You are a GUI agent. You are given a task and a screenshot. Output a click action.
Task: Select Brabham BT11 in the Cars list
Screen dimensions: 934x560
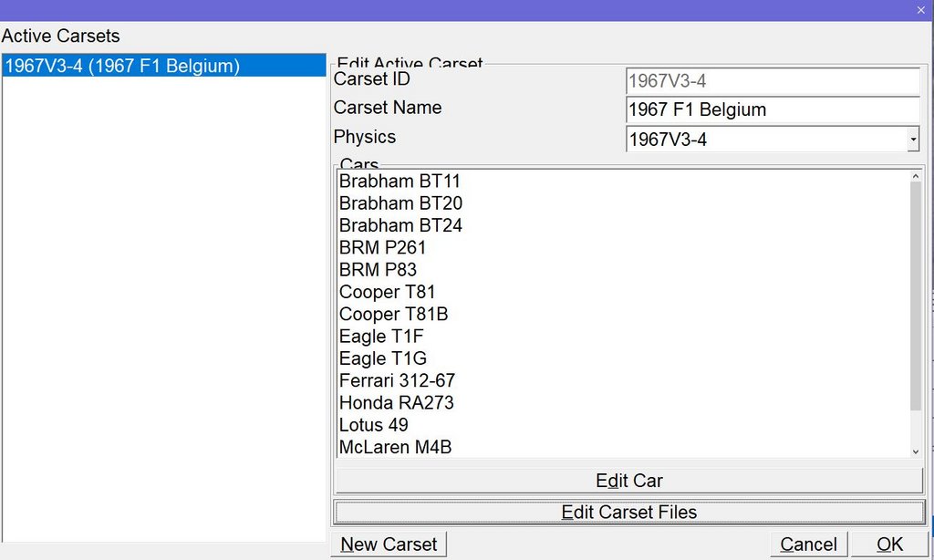(x=623, y=181)
